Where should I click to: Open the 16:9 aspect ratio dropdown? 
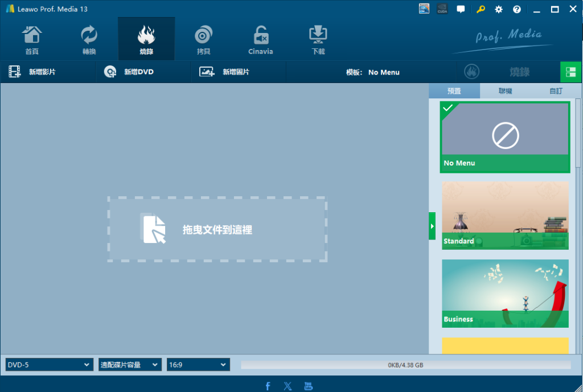tap(198, 365)
